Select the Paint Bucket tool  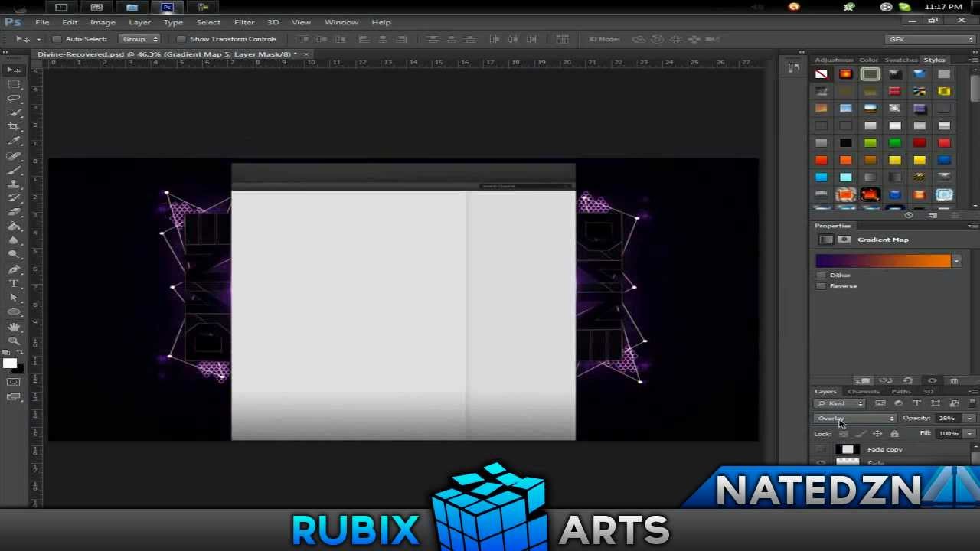pos(14,226)
